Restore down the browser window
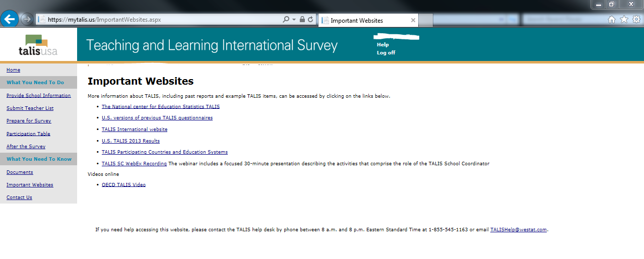This screenshot has height=259, width=644. (x=612, y=4)
